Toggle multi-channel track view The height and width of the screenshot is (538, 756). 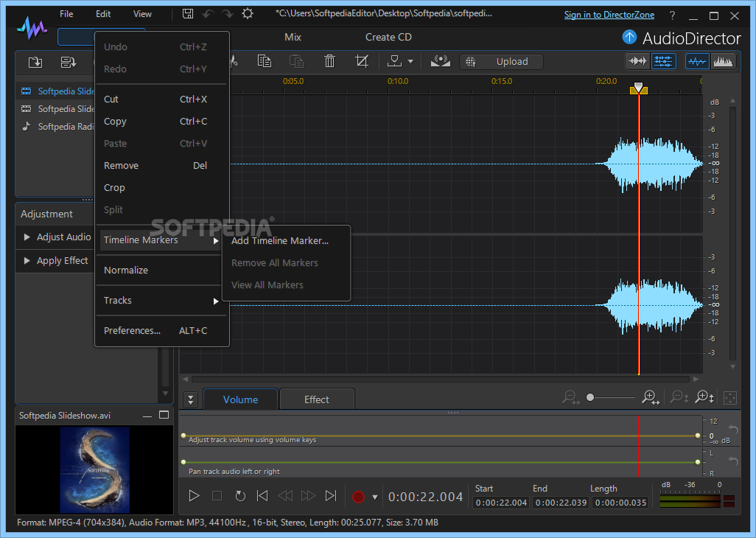tap(663, 61)
